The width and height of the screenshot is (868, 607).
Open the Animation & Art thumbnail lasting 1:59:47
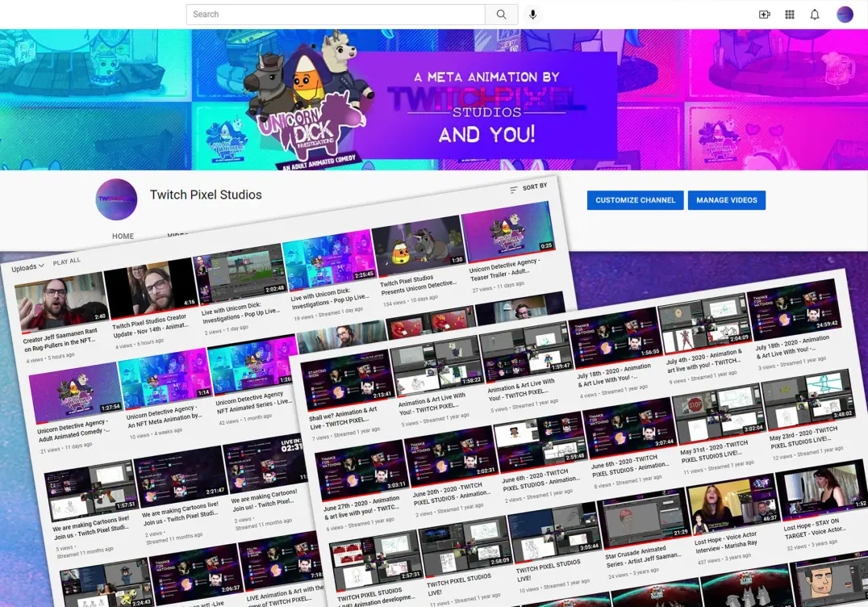pos(526,352)
